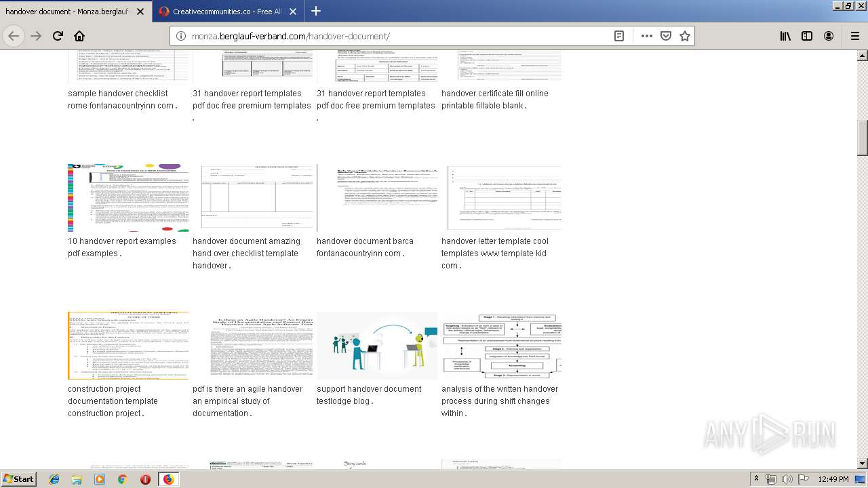Image resolution: width=868 pixels, height=488 pixels.
Task: Open Windows Start menu
Action: [x=19, y=479]
